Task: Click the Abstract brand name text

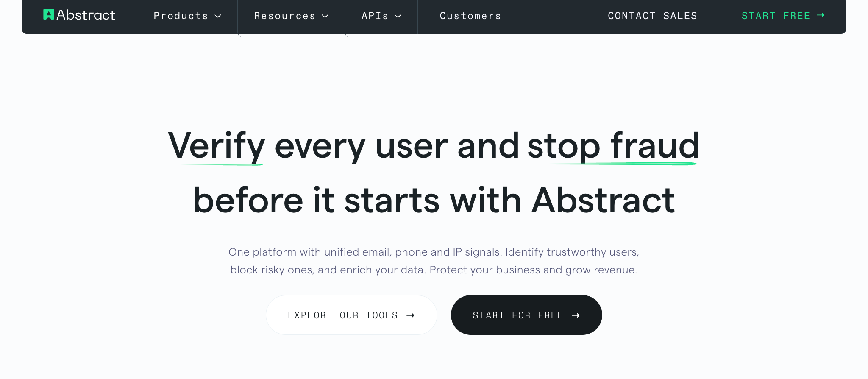Action: (x=86, y=15)
